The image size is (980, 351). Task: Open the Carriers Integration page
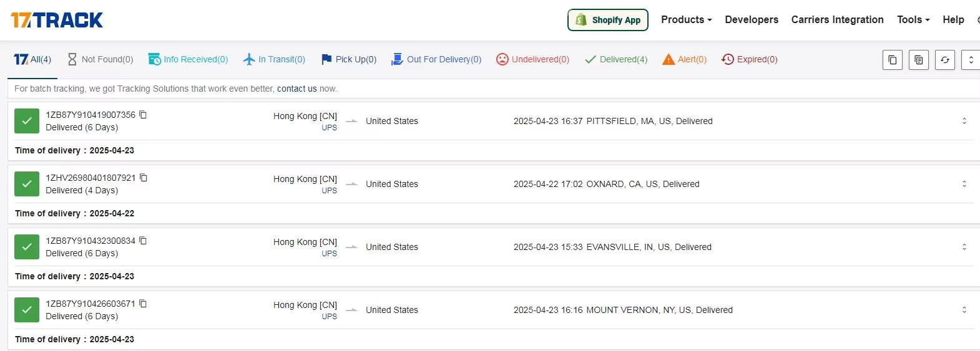point(837,20)
